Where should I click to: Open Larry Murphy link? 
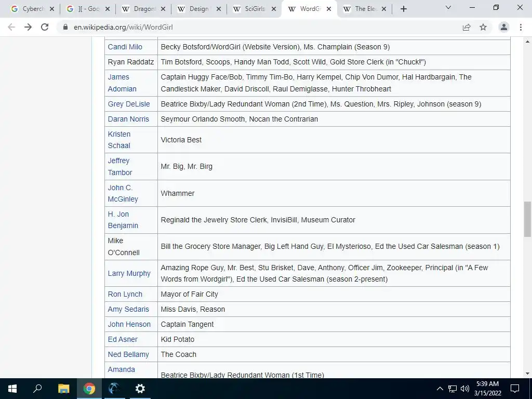tap(129, 273)
